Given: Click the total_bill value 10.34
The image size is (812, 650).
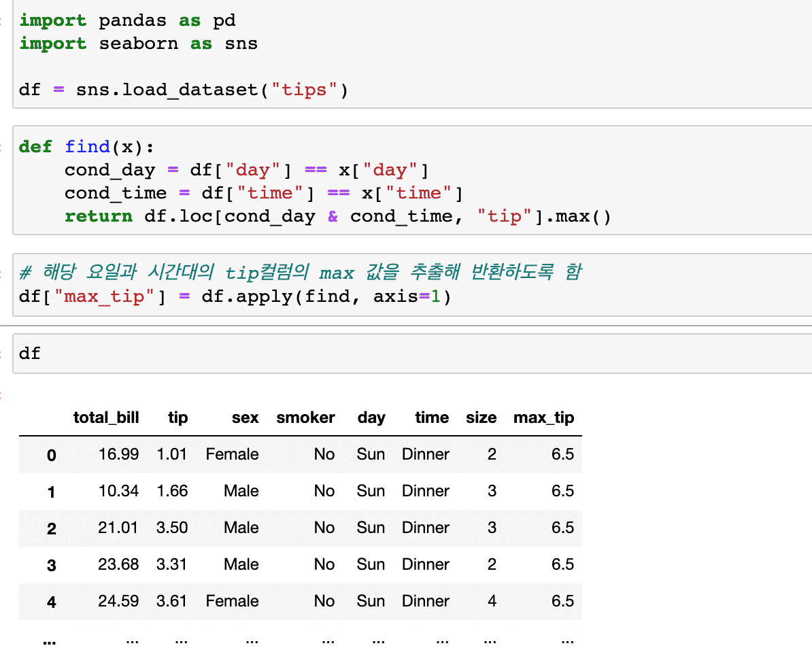Looking at the screenshot, I should click(x=118, y=491).
